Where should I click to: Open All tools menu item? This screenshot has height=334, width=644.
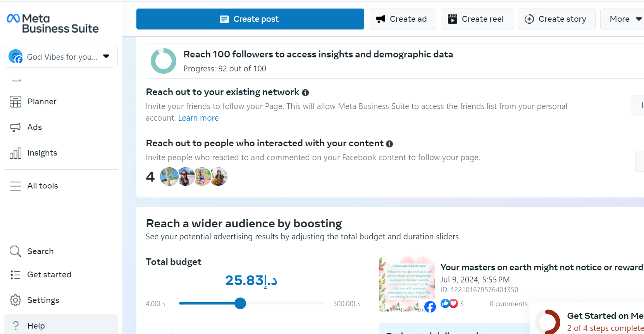[61, 186]
